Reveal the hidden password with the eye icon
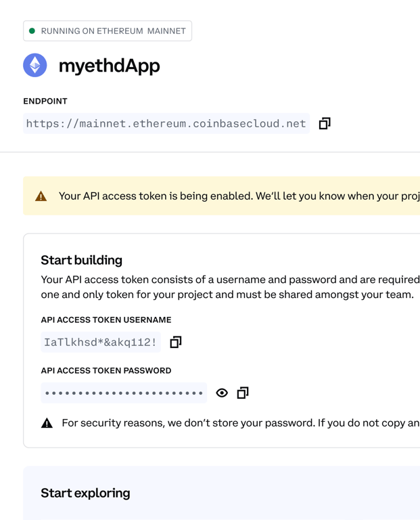The width and height of the screenshot is (420, 520). coord(222,393)
